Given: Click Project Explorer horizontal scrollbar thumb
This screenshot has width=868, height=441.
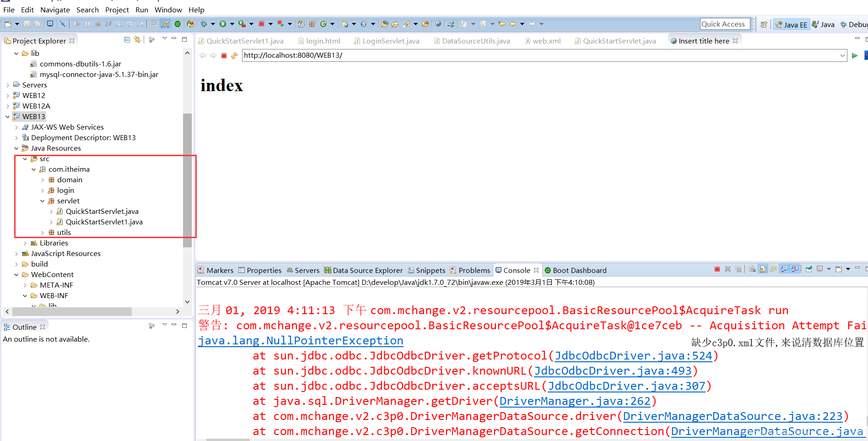Looking at the screenshot, I should tap(72, 311).
